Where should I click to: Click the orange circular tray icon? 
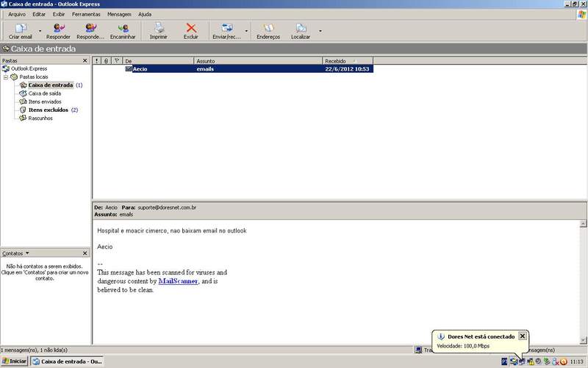(x=564, y=361)
